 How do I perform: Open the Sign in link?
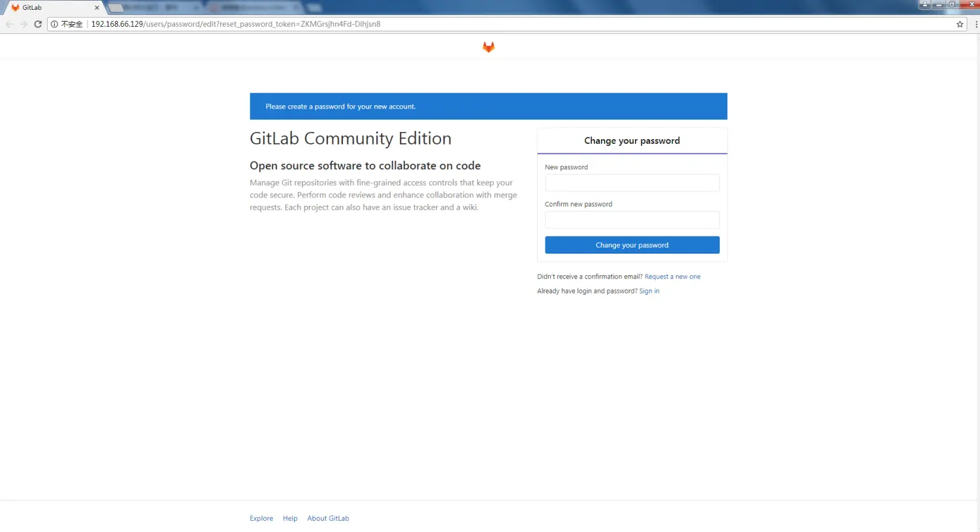(649, 291)
